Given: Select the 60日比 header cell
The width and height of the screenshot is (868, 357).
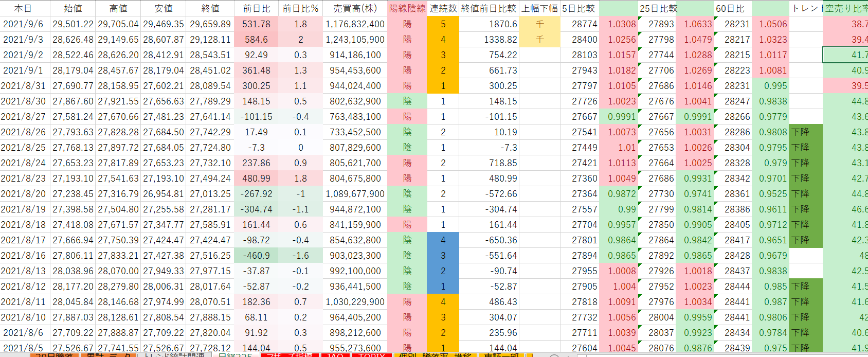Looking at the screenshot, I should tap(733, 8).
